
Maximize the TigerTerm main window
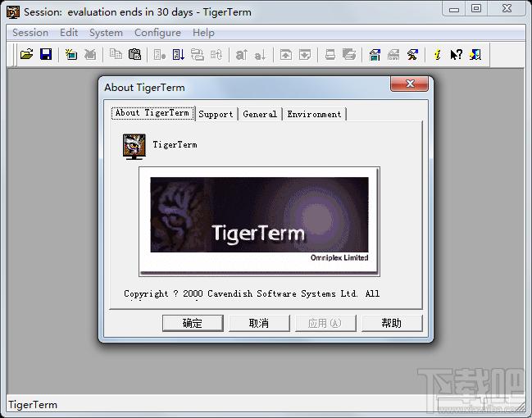click(x=476, y=9)
